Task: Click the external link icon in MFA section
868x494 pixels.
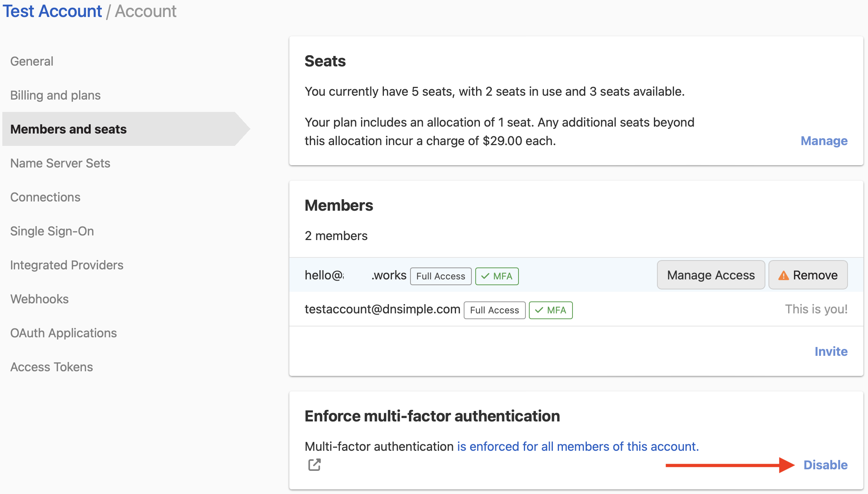Action: [314, 465]
